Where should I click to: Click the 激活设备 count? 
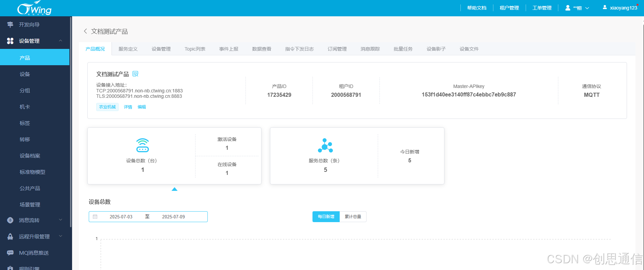pos(227,148)
